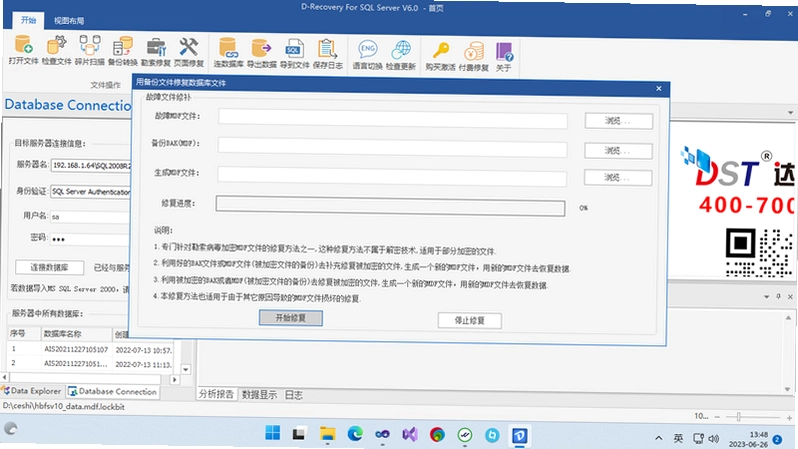Click database list scroll-down arrow
The image size is (798, 449).
click(186, 370)
